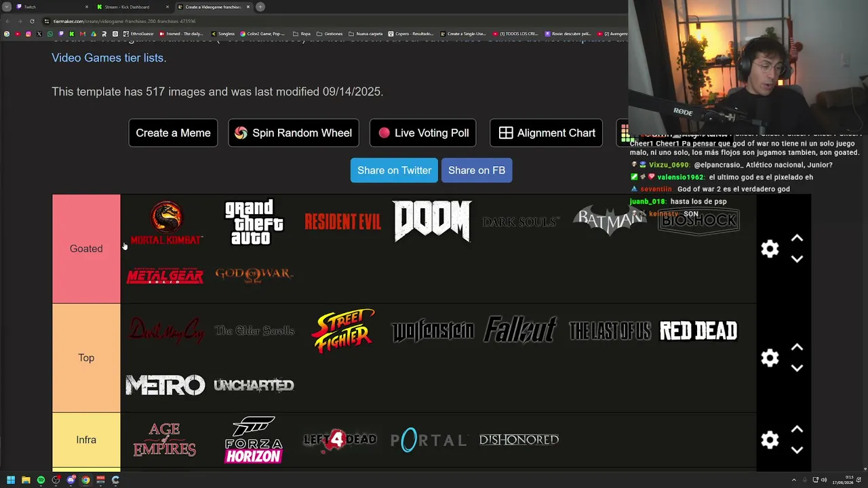Show hidden system tray icons
Viewport: 868px width, 488px height.
[x=793, y=480]
